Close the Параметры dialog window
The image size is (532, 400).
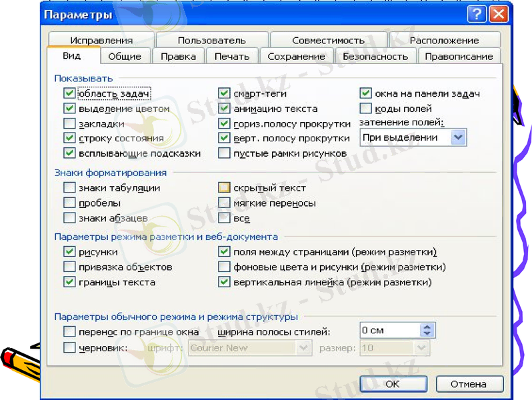click(x=497, y=14)
